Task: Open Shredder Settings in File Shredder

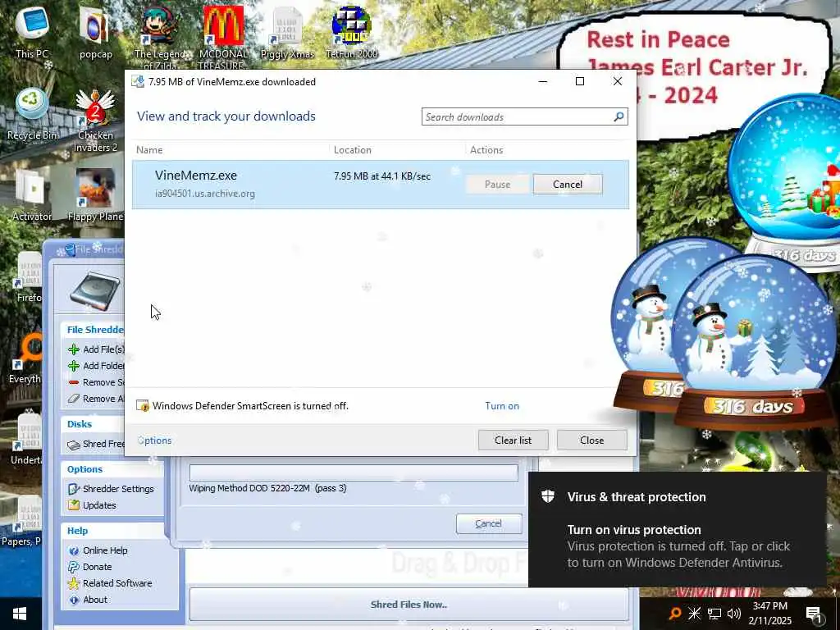Action: [111, 489]
